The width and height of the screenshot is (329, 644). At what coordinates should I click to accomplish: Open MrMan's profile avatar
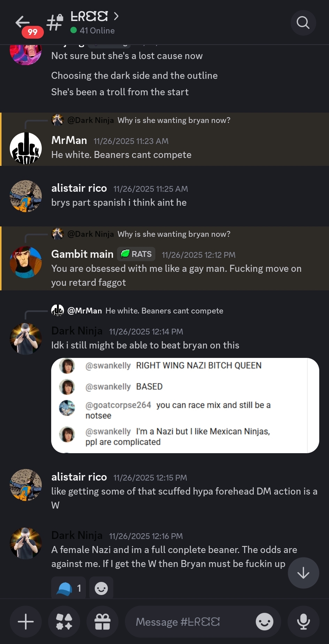click(x=26, y=148)
